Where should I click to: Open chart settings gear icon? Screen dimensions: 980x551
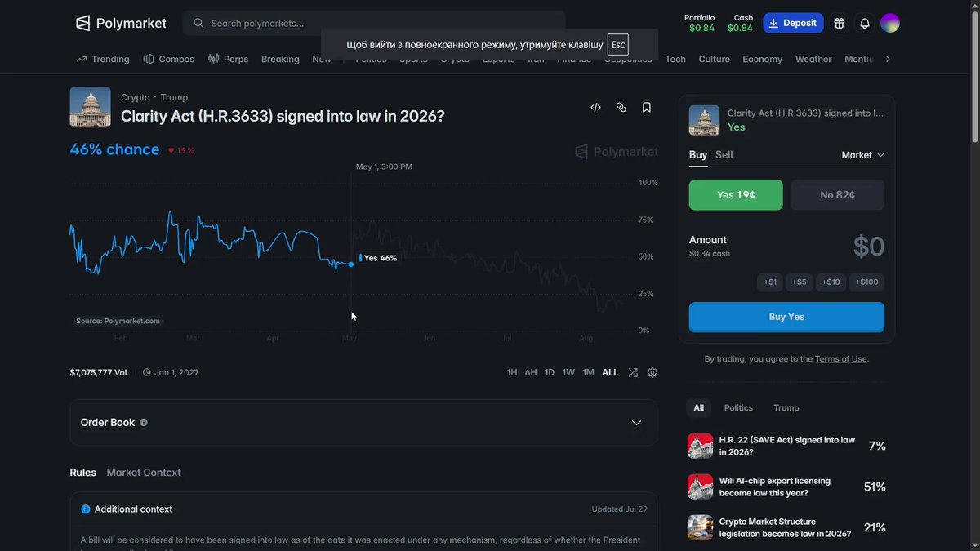pos(653,372)
